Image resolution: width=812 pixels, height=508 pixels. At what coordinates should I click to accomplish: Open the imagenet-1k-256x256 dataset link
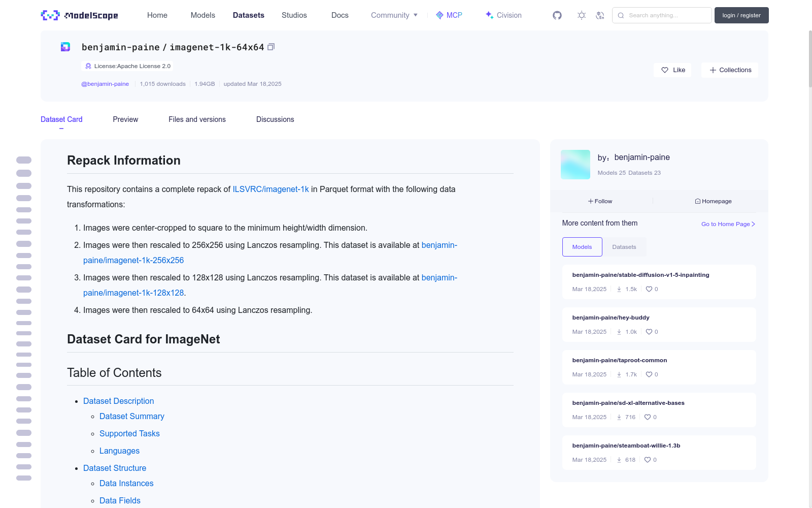point(133,260)
